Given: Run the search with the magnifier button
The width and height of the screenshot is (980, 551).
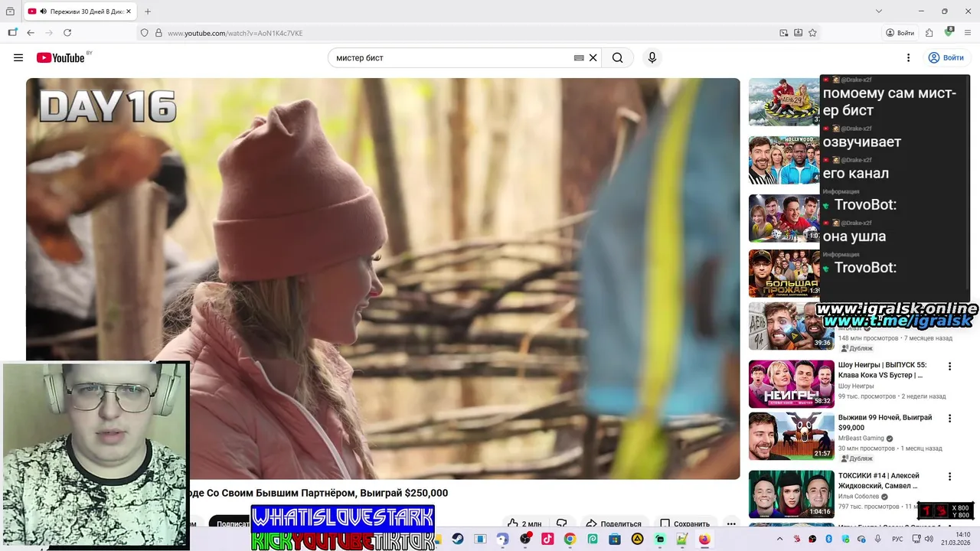Looking at the screenshot, I should (617, 57).
